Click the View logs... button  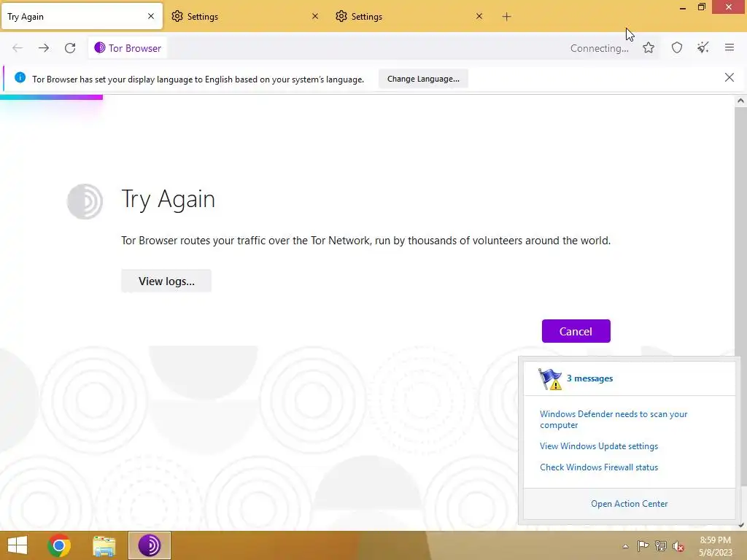pyautogui.click(x=166, y=281)
